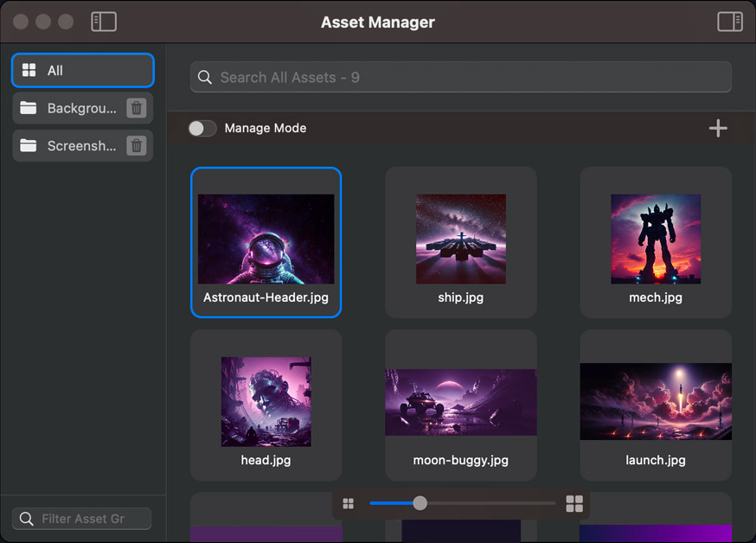
Task: Click the plus button to add an asset
Action: pyautogui.click(x=718, y=128)
